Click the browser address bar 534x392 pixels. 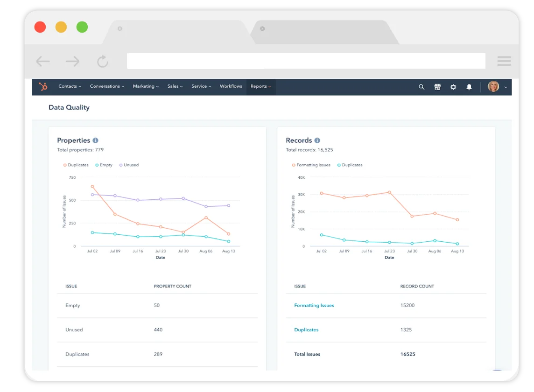306,61
